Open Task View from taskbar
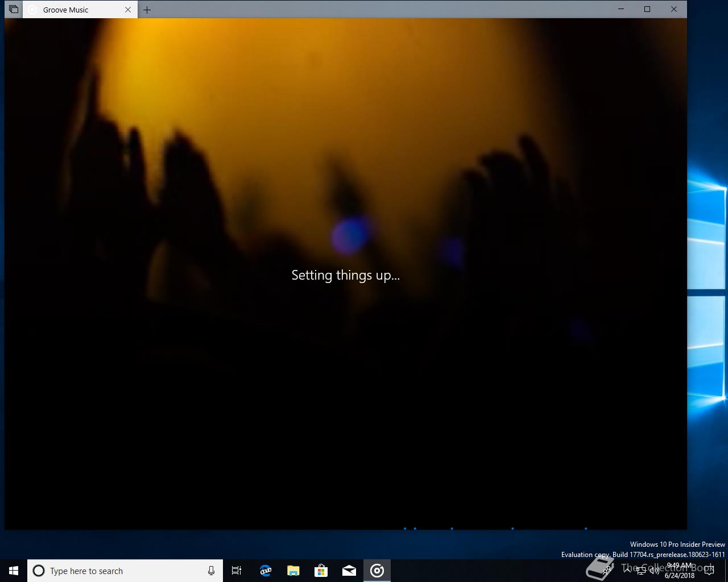728x582 pixels. point(237,571)
